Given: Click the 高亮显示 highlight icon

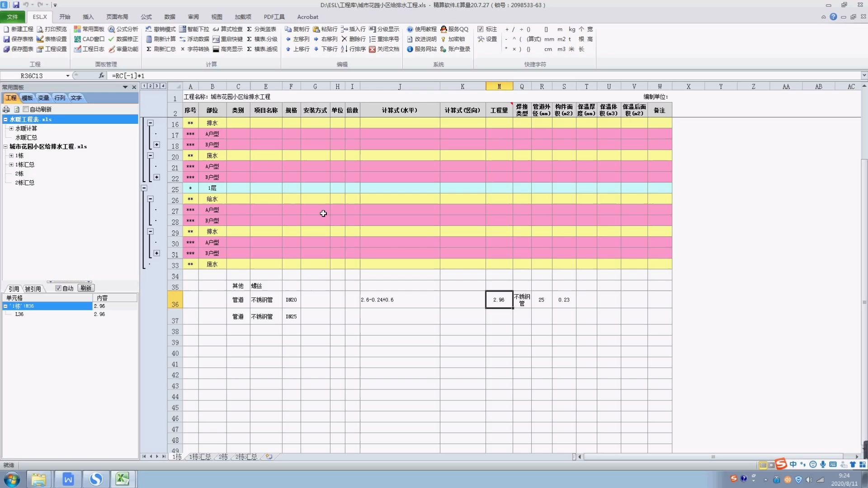Looking at the screenshot, I should [216, 49].
